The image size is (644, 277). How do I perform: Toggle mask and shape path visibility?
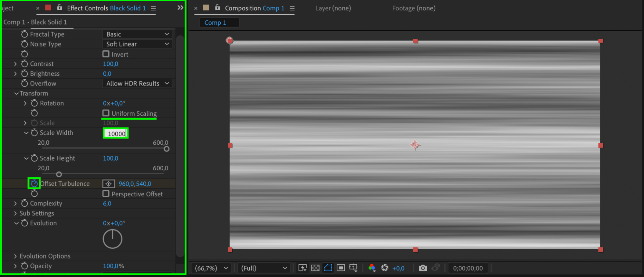(328, 268)
